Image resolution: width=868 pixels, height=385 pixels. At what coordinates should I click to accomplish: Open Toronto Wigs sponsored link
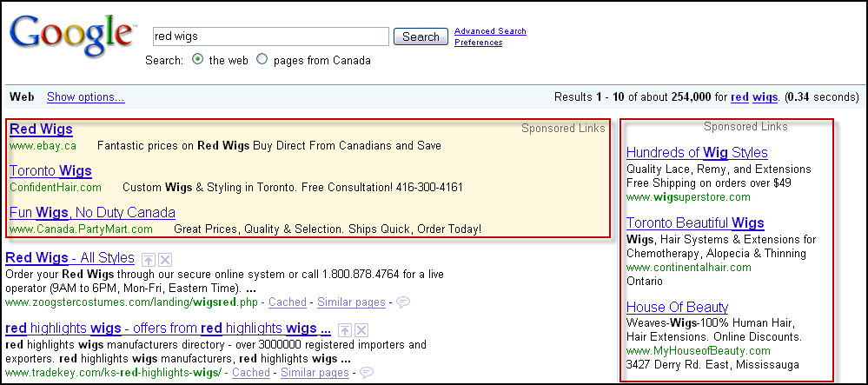pyautogui.click(x=50, y=170)
